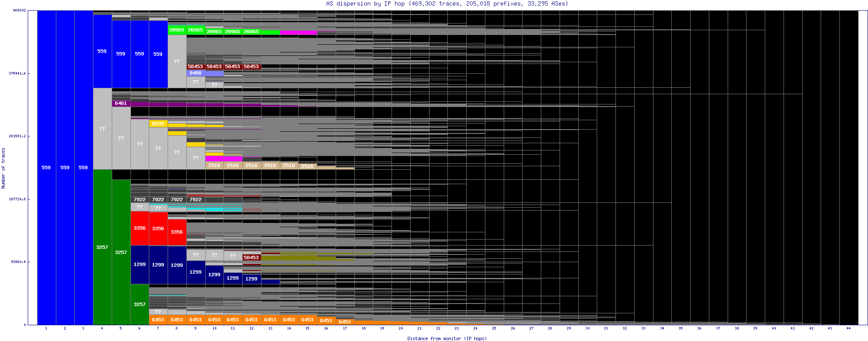Image resolution: width=868 pixels, height=341 pixels.
Task: Click the x-axis tick label 30
Action: click(587, 328)
